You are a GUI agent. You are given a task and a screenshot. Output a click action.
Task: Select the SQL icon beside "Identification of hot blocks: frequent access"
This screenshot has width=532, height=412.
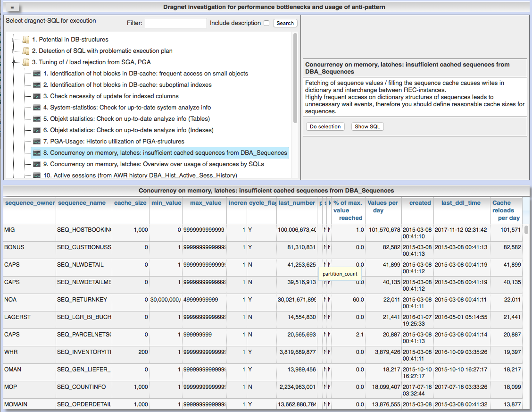click(x=36, y=74)
